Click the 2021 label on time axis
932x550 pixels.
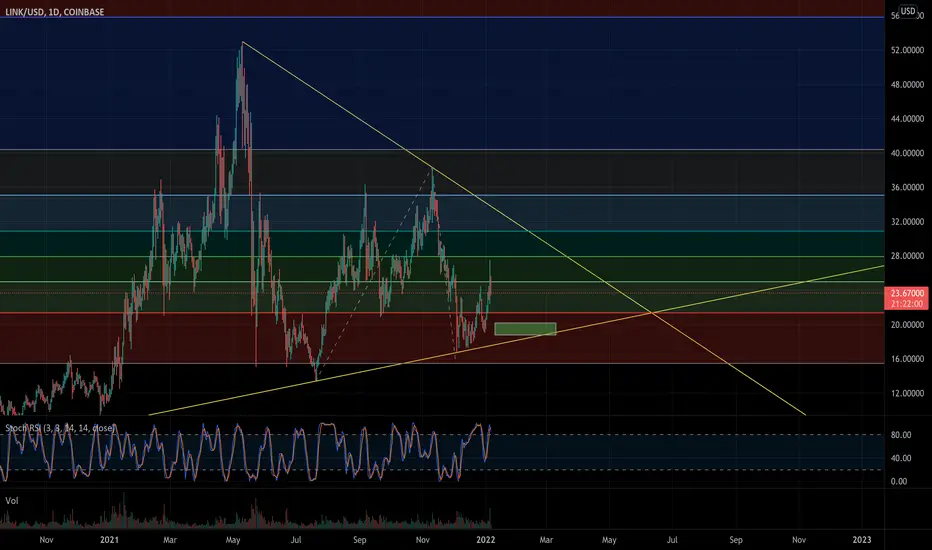click(x=109, y=540)
